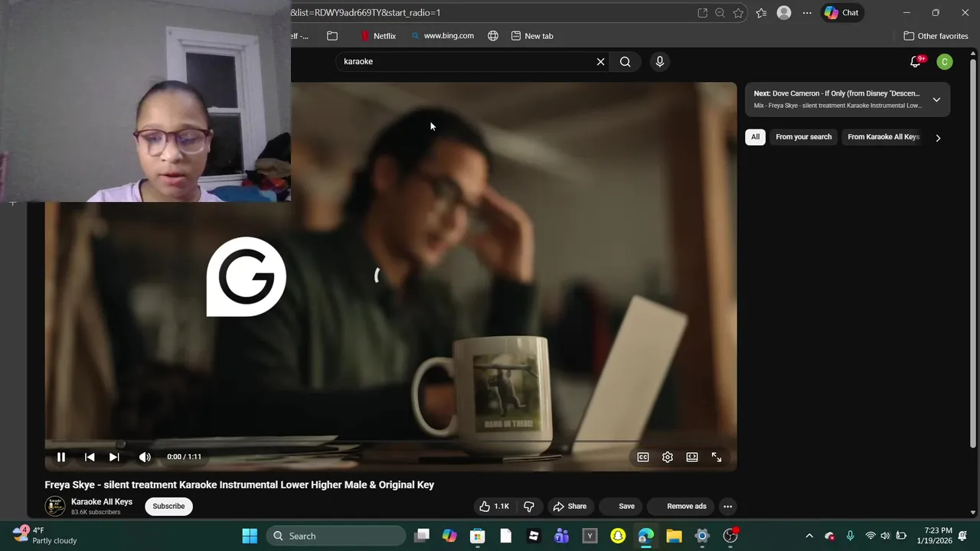The width and height of the screenshot is (980, 551).
Task: Open the Netflix bookmark
Action: click(378, 36)
